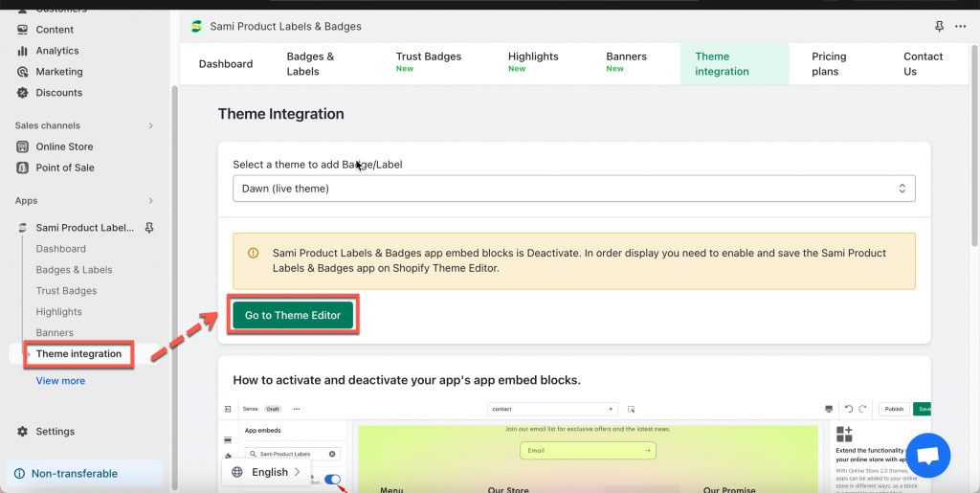
Task: Go to Marketing in the sidebar
Action: (x=58, y=71)
